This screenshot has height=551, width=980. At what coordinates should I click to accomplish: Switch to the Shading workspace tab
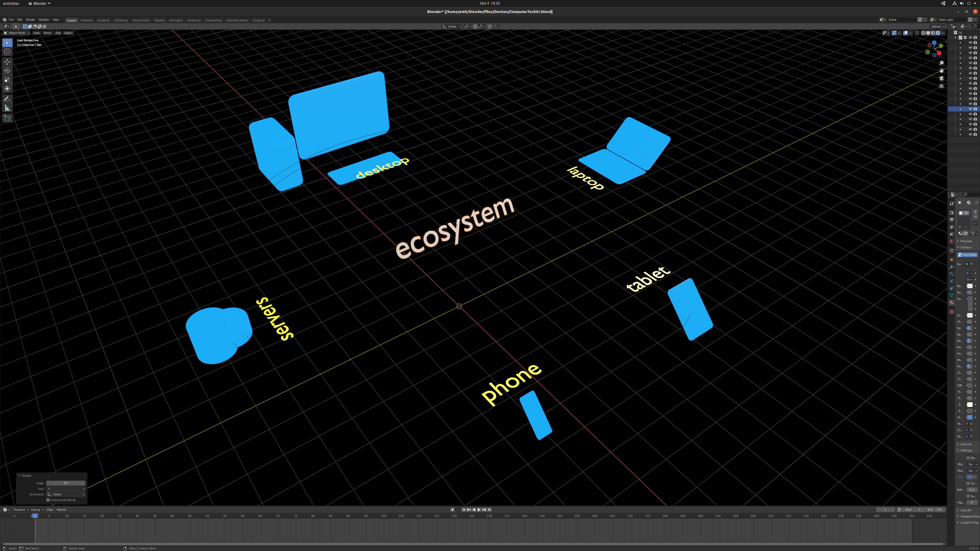pos(159,20)
